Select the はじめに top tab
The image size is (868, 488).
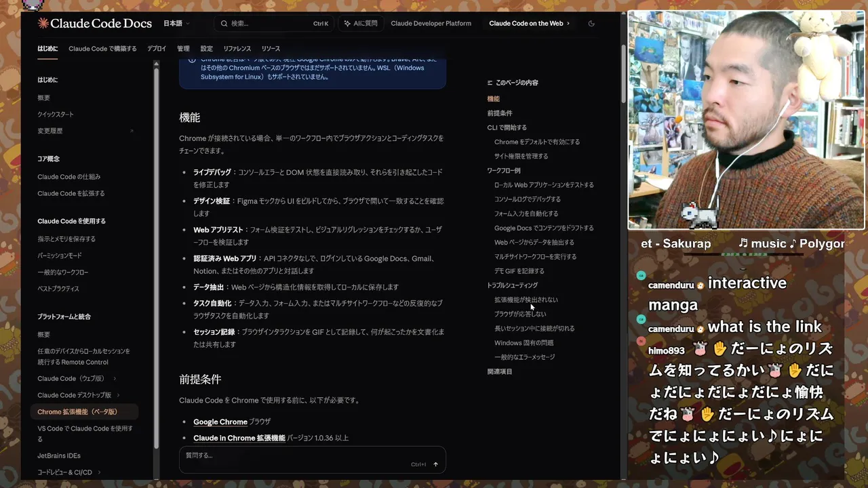[47, 49]
